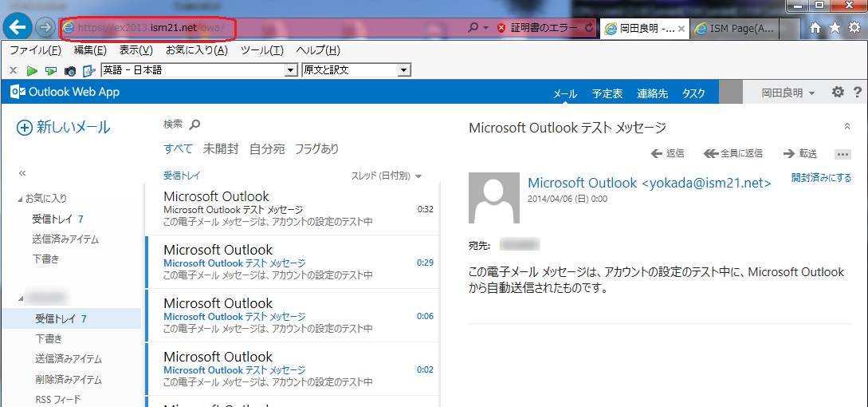Click 全員に返信 reply all button
The width and height of the screenshot is (868, 407).
pyautogui.click(x=732, y=153)
